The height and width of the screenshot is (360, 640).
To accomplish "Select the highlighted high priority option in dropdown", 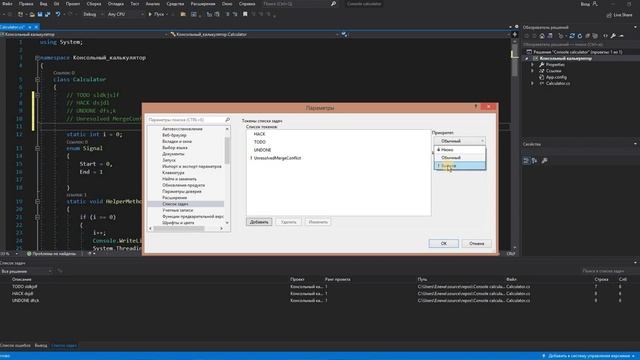I will click(460, 166).
